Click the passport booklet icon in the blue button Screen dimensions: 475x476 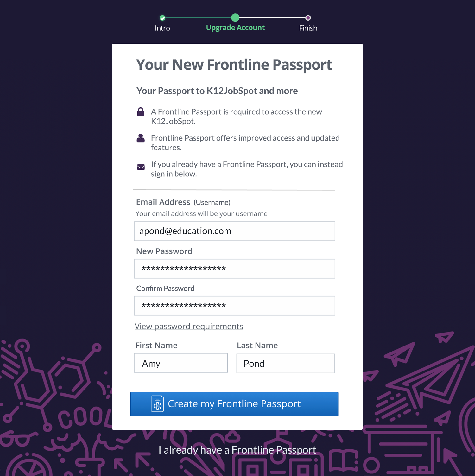pos(158,404)
